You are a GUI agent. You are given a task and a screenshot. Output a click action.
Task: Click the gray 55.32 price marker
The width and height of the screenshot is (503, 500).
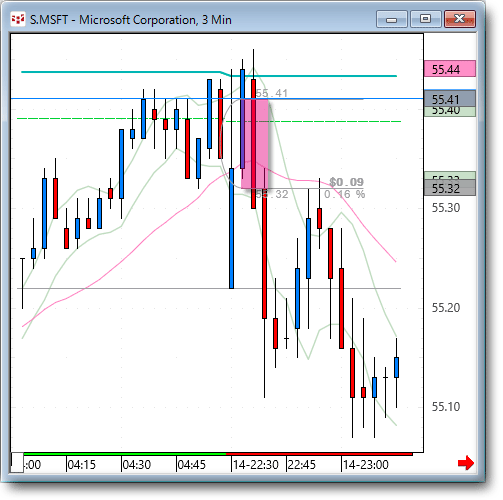(x=450, y=188)
